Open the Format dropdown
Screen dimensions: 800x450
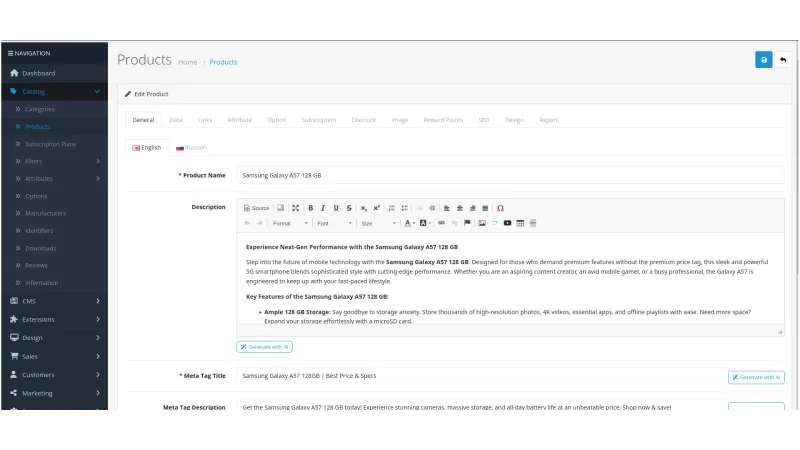(x=290, y=223)
